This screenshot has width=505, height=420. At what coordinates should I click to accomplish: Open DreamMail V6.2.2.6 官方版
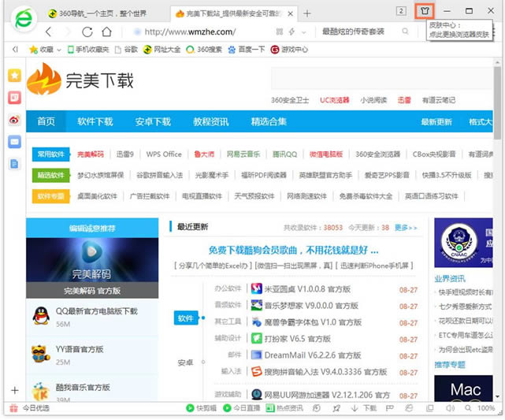click(x=313, y=355)
